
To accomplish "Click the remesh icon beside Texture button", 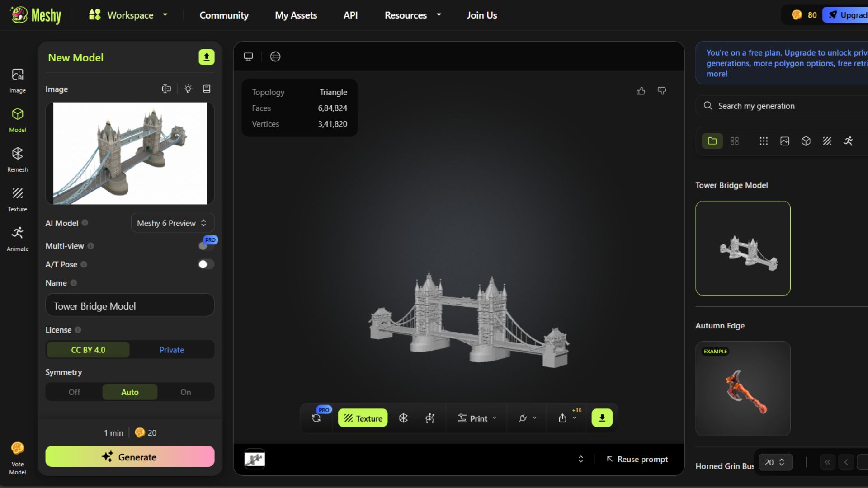I will coord(403,418).
